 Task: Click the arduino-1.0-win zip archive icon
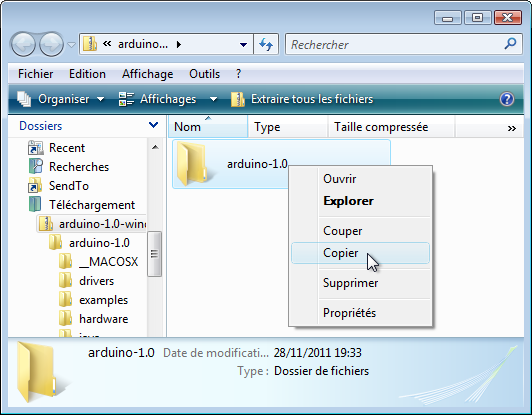tap(45, 224)
